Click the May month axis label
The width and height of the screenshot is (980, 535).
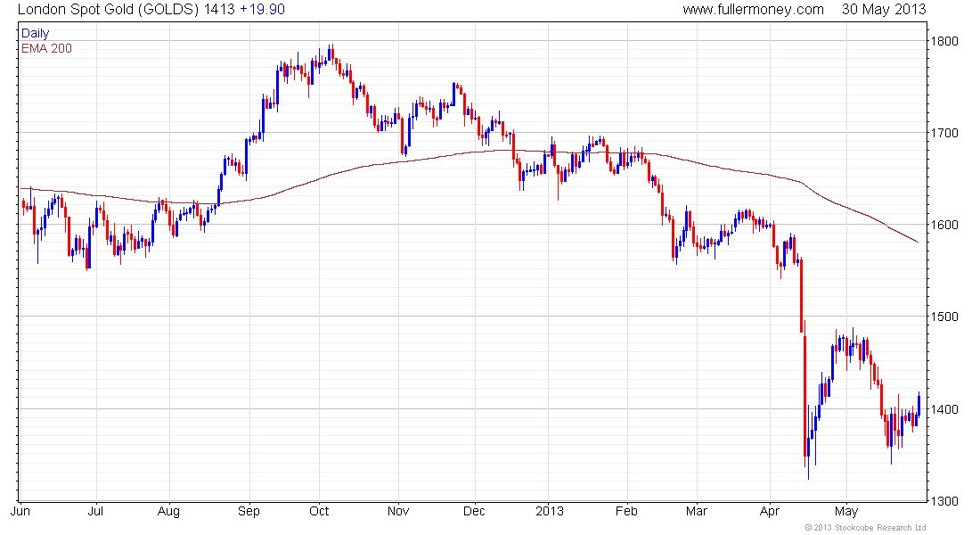pos(846,512)
